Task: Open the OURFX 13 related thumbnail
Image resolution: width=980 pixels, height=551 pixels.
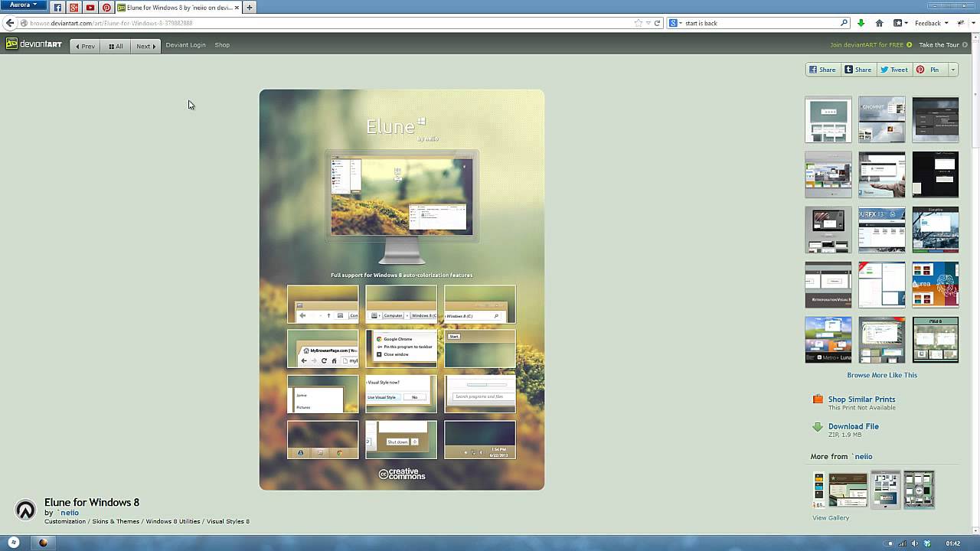Action: (881, 230)
